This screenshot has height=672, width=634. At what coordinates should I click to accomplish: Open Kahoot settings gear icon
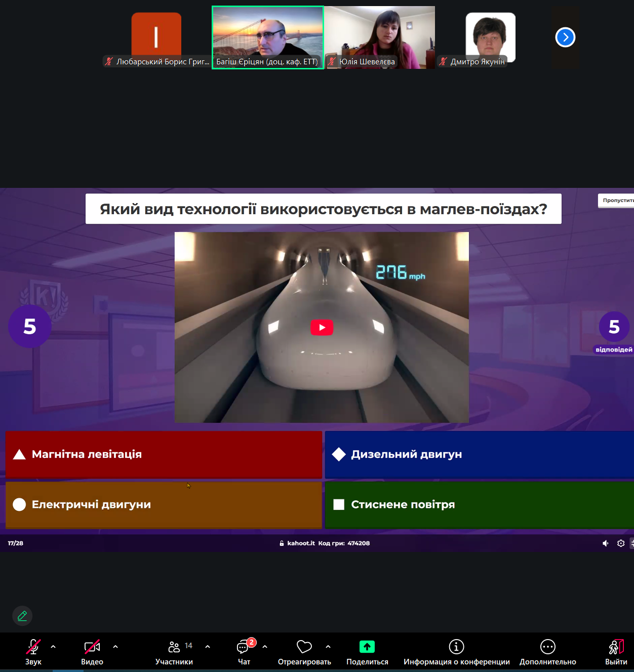coord(621,543)
